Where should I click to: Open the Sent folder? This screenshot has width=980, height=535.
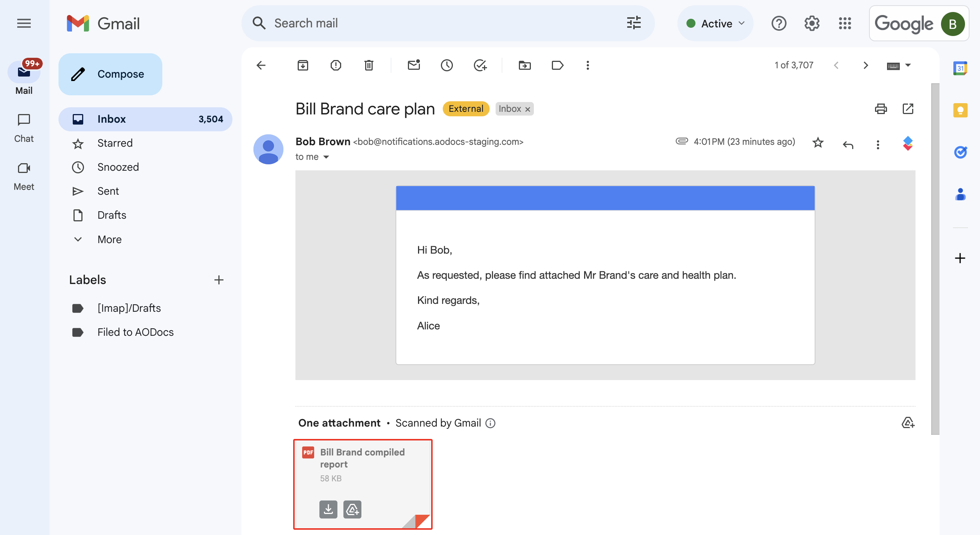[145, 191]
